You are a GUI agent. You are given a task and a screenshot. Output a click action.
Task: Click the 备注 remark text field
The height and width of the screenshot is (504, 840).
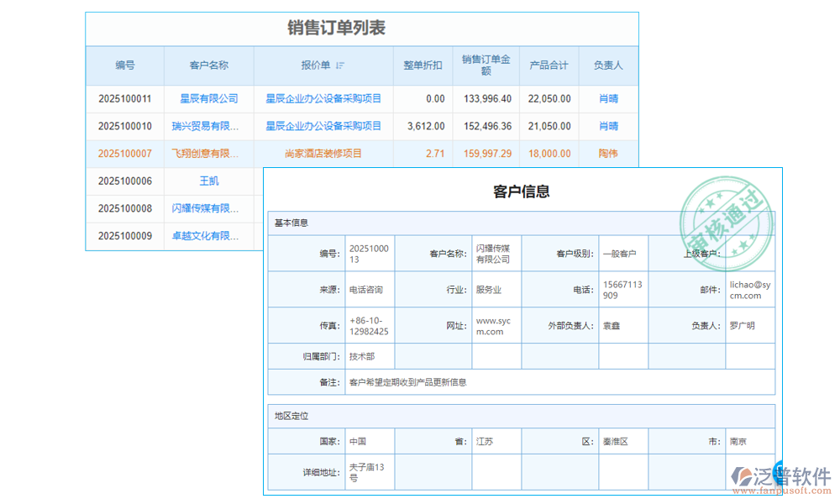pos(420,382)
